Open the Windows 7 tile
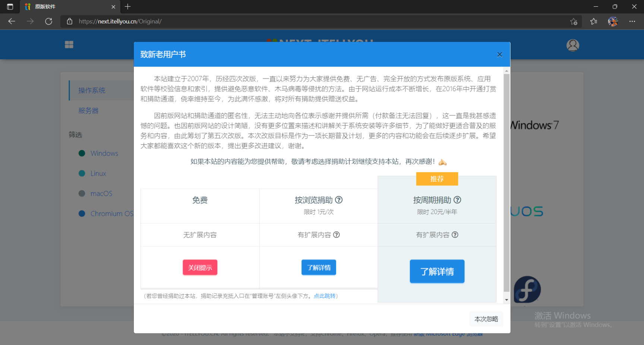This screenshot has width=644, height=345. [x=534, y=125]
